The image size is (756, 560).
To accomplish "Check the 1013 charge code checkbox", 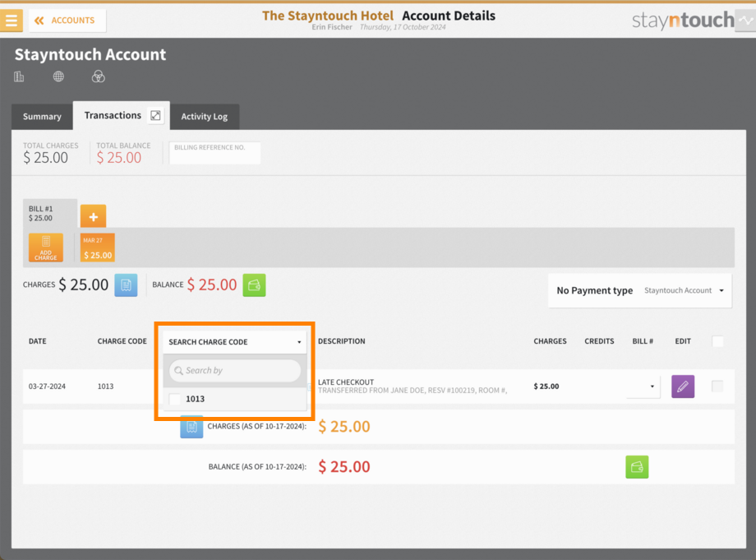I will tap(174, 399).
